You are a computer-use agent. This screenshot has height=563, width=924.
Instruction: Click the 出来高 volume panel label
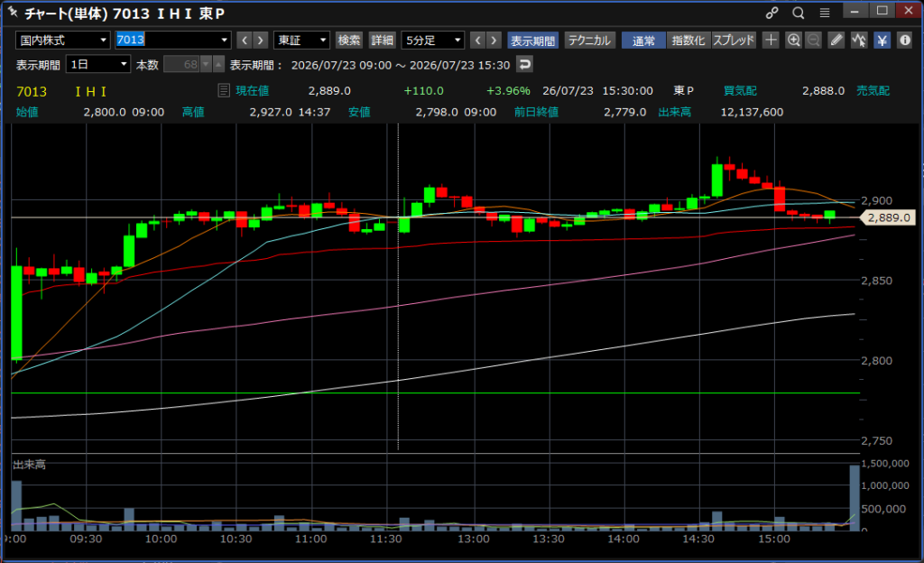point(29,465)
